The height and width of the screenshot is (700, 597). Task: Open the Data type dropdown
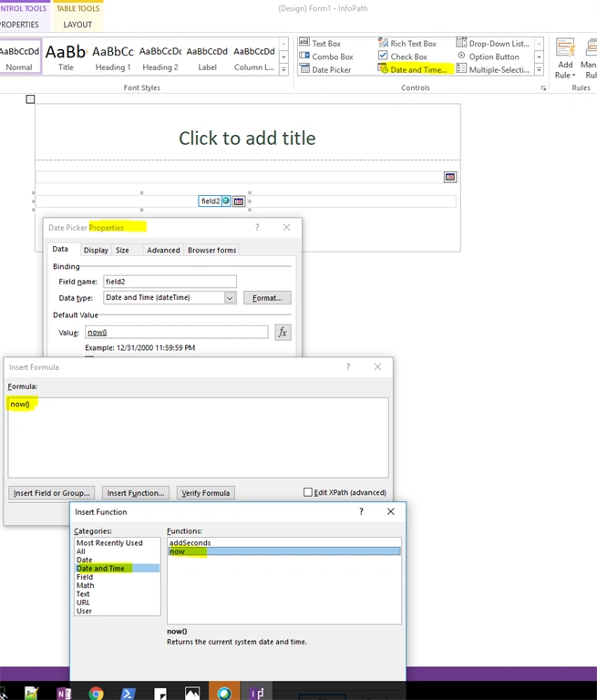coord(230,298)
